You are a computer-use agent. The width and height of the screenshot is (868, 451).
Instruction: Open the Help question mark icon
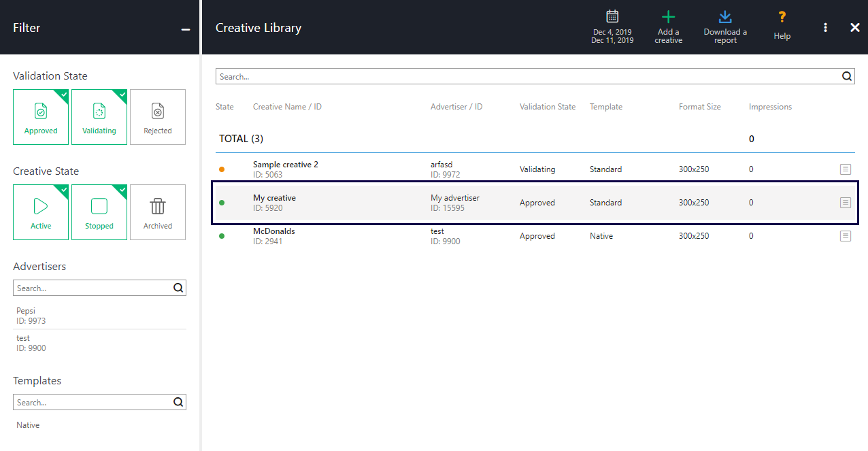(x=782, y=18)
